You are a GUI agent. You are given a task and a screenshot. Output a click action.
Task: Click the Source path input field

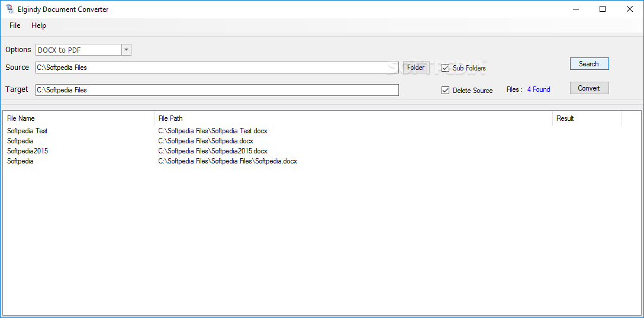pos(217,68)
